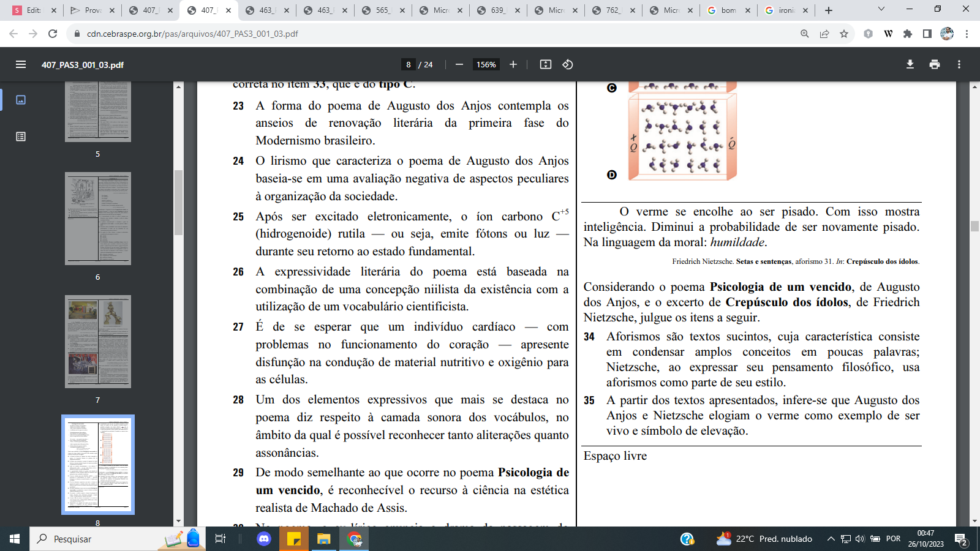The height and width of the screenshot is (551, 980).
Task: Switch to the '639_' tab
Action: [499, 10]
